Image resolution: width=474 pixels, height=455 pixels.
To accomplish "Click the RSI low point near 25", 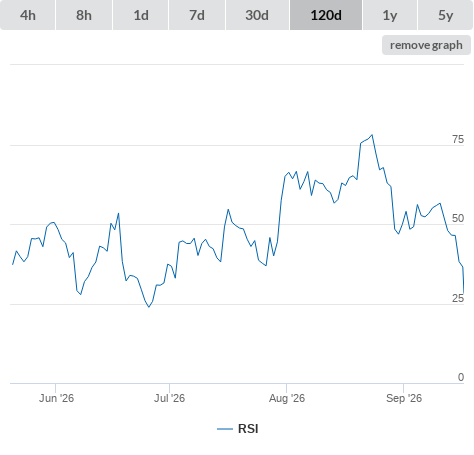I will [149, 307].
